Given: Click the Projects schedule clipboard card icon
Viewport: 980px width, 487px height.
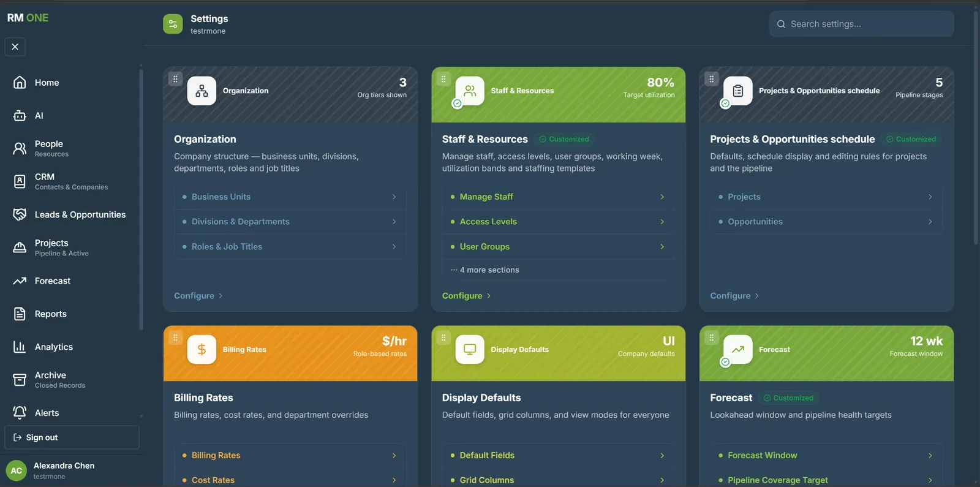Looking at the screenshot, I should point(738,91).
